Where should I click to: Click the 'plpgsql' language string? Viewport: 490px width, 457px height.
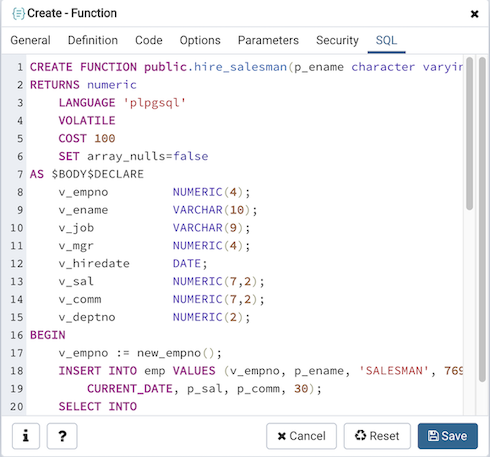[154, 103]
